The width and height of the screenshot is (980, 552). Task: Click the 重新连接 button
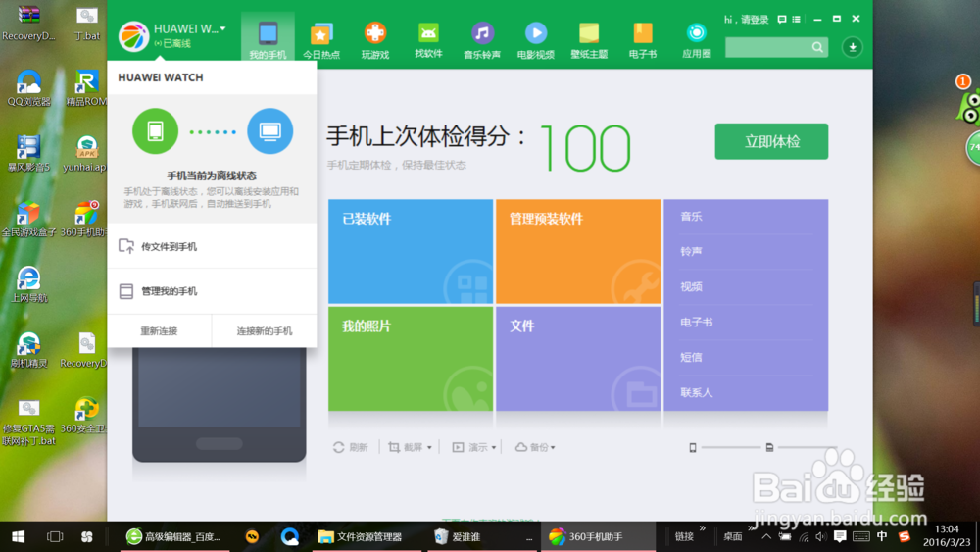coord(159,330)
